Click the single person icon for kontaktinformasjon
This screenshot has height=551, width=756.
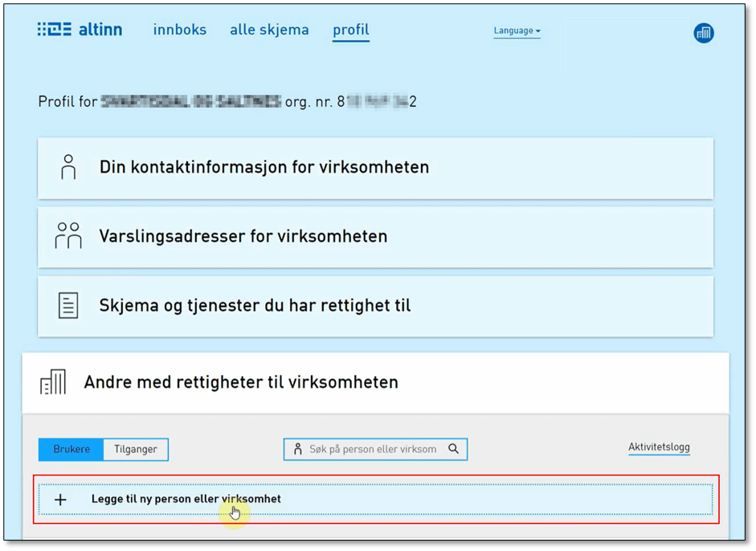(68, 167)
